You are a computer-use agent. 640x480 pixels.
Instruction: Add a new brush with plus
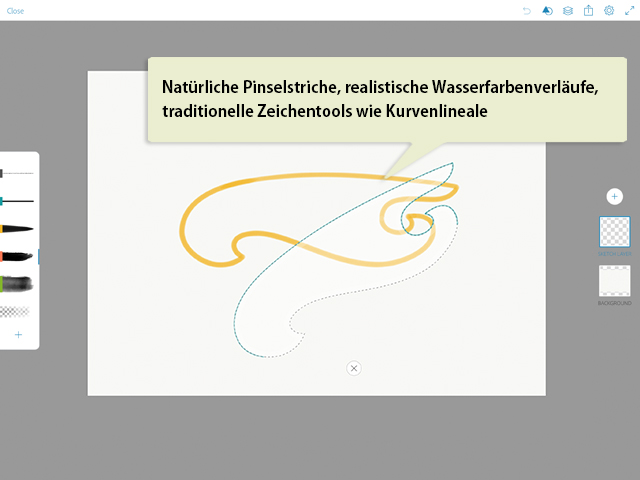pos(17,335)
